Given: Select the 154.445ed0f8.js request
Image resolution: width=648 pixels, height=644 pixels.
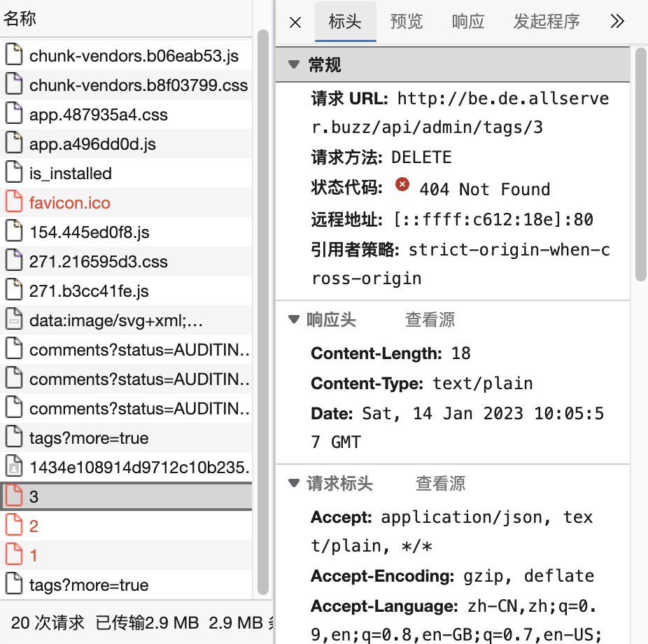Looking at the screenshot, I should 126,232.
